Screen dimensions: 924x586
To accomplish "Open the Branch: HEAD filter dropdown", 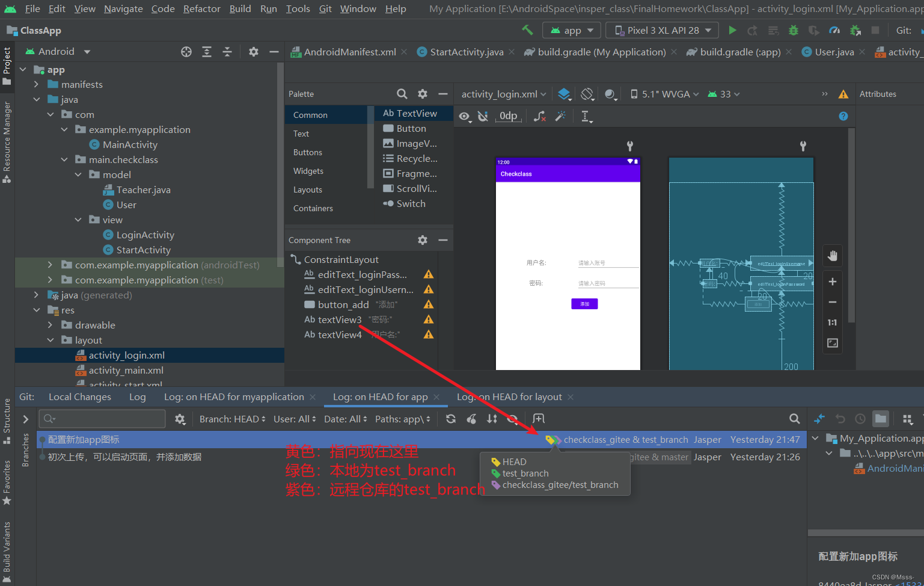I will click(x=233, y=419).
